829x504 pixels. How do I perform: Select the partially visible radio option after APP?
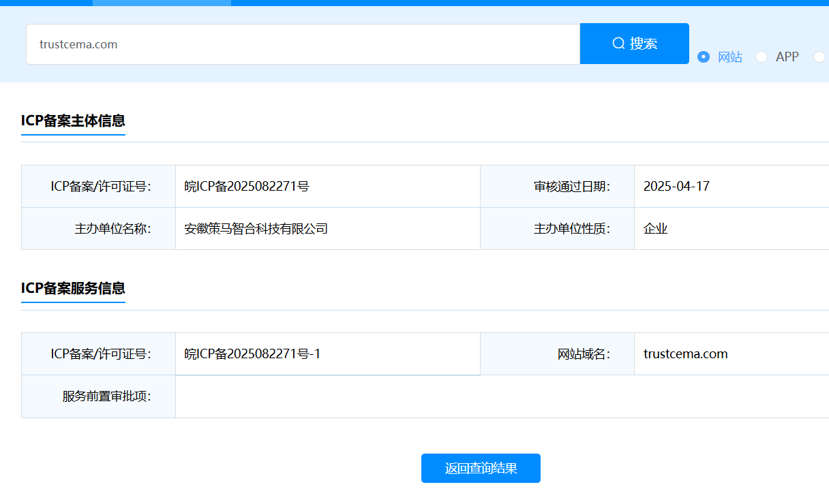pos(819,57)
